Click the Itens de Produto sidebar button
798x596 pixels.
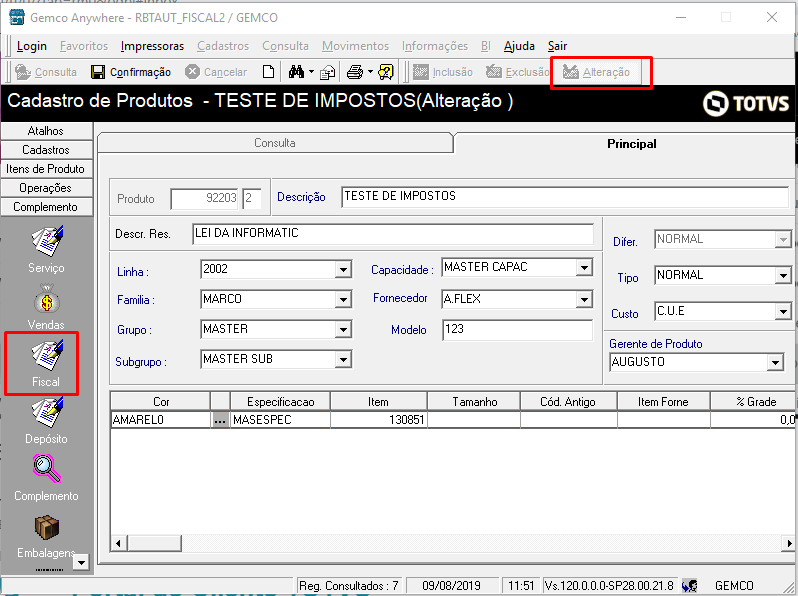46,168
